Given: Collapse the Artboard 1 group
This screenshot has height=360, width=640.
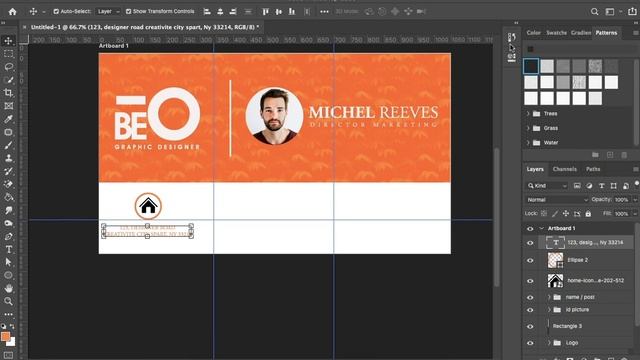Looking at the screenshot, I should pyautogui.click(x=542, y=228).
